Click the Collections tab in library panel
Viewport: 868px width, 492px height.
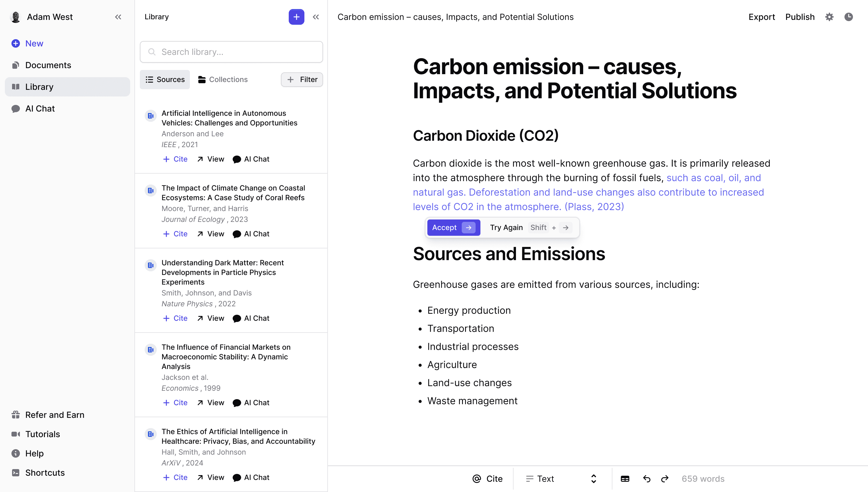pos(222,79)
